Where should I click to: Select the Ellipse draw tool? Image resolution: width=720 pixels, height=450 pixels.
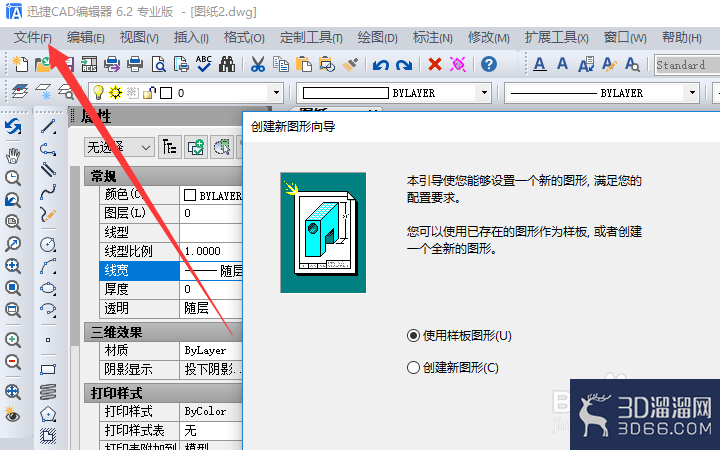(x=48, y=288)
